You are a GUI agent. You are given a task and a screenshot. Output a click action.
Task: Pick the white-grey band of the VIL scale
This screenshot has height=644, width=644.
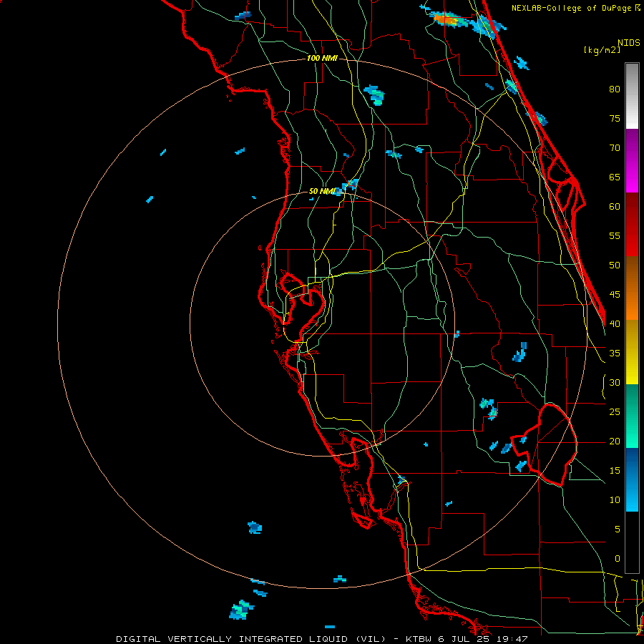point(632,96)
